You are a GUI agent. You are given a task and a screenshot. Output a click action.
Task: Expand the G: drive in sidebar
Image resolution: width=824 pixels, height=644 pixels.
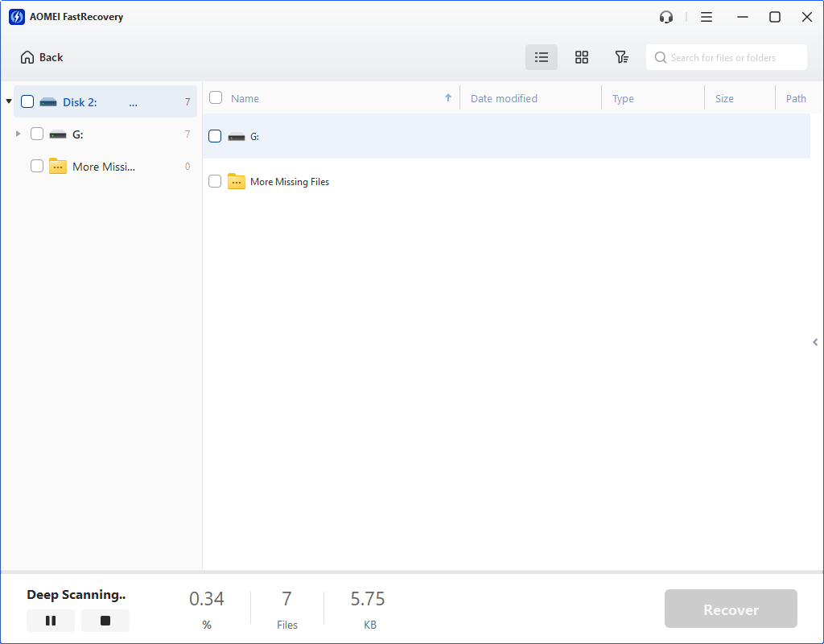click(x=18, y=133)
